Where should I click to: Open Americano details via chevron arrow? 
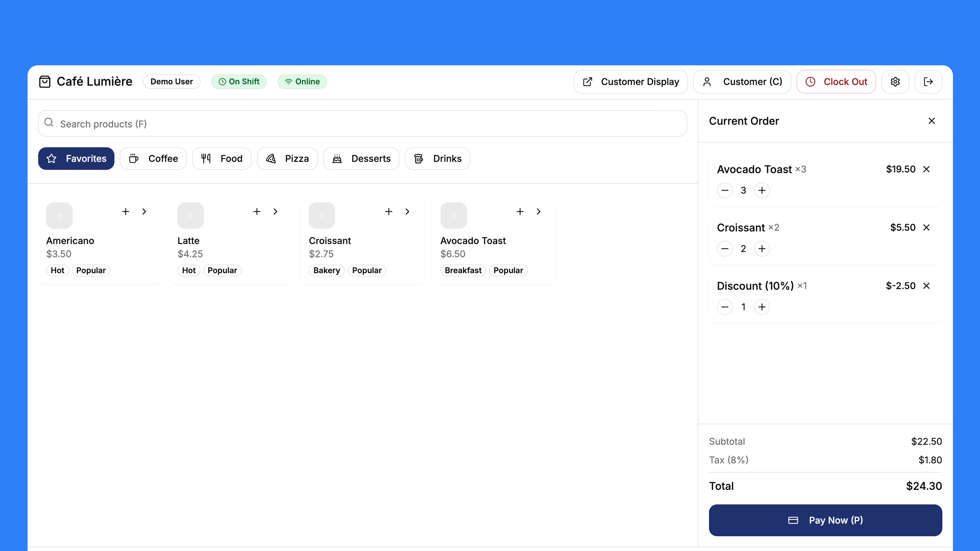[144, 211]
